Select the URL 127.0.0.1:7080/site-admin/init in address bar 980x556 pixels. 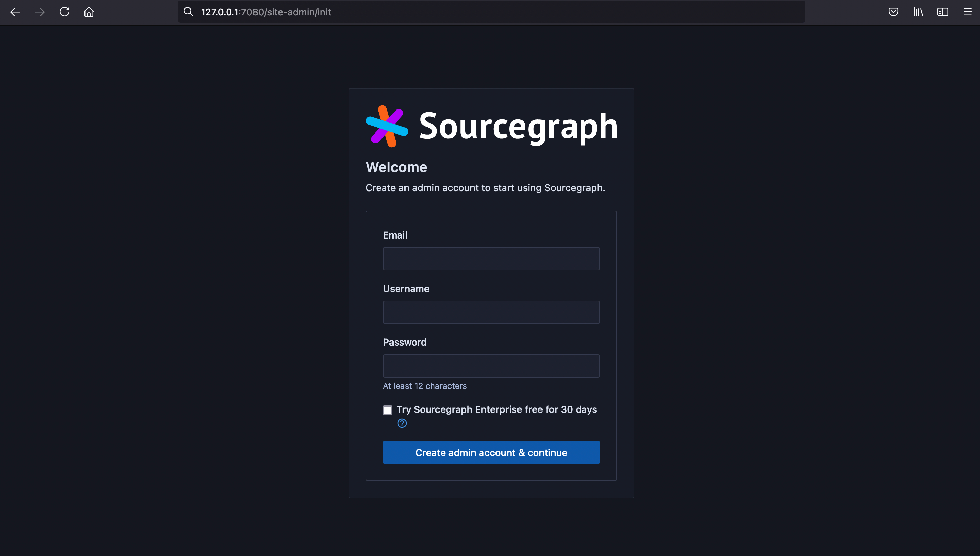click(266, 12)
